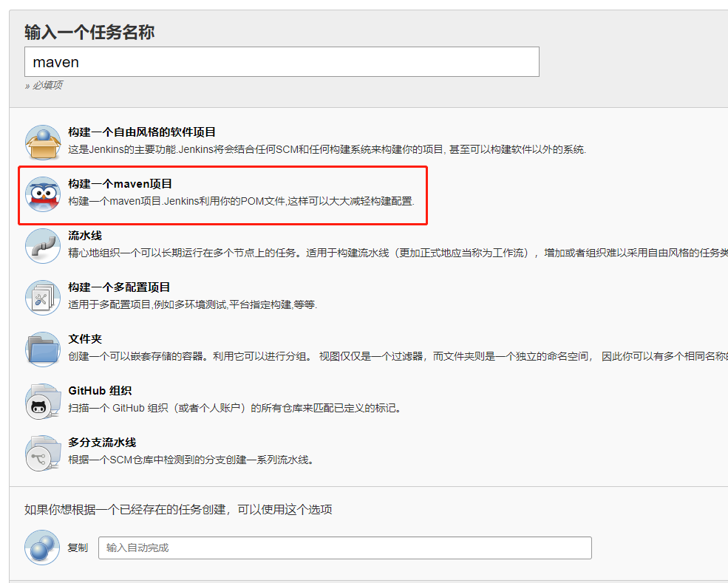Click the multi-configuration project icon
728x583 pixels.
(43, 298)
